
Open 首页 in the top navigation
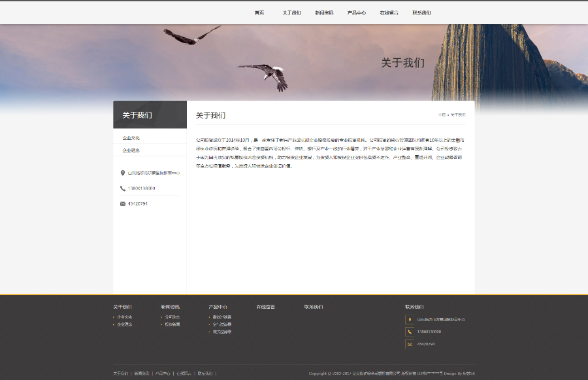tap(259, 13)
